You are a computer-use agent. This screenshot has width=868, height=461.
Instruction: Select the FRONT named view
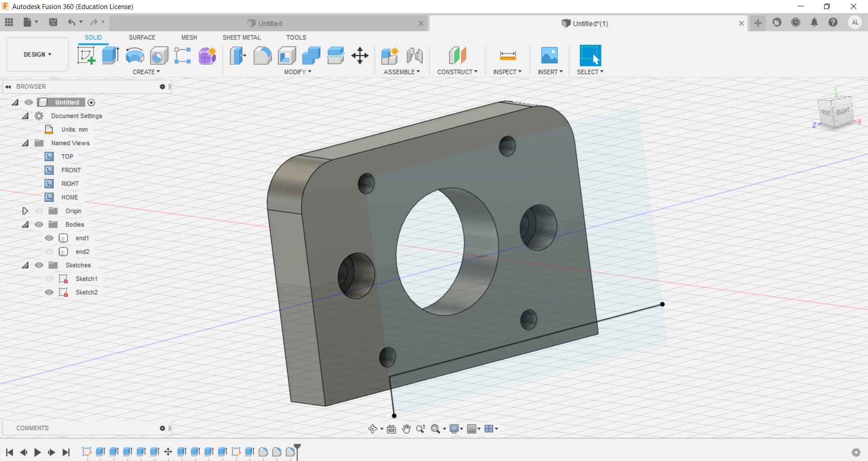71,170
